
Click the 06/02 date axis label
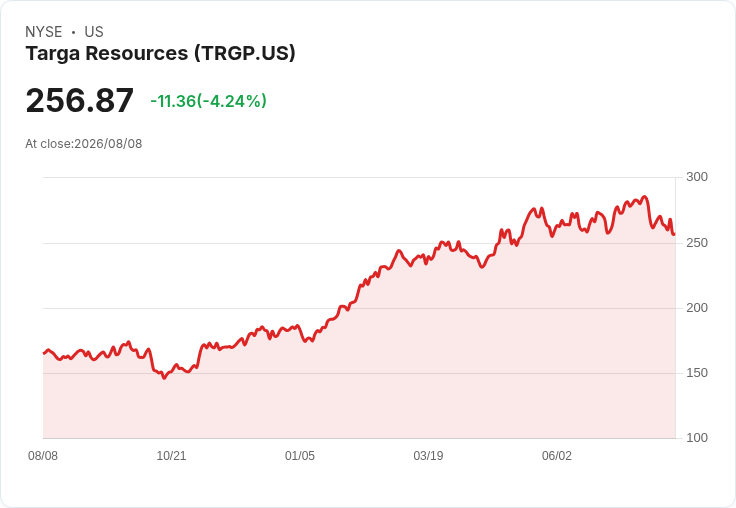(557, 456)
